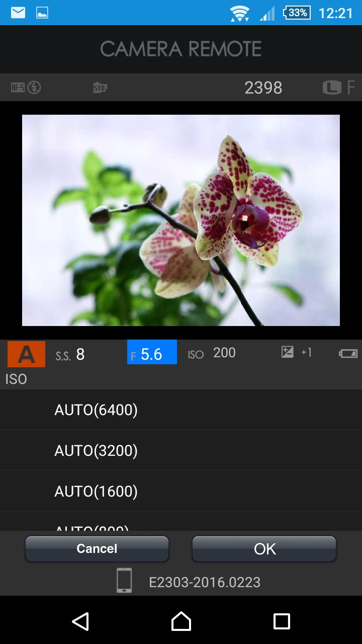The width and height of the screenshot is (362, 644).
Task: Confirm ISO choice with OK
Action: click(264, 549)
